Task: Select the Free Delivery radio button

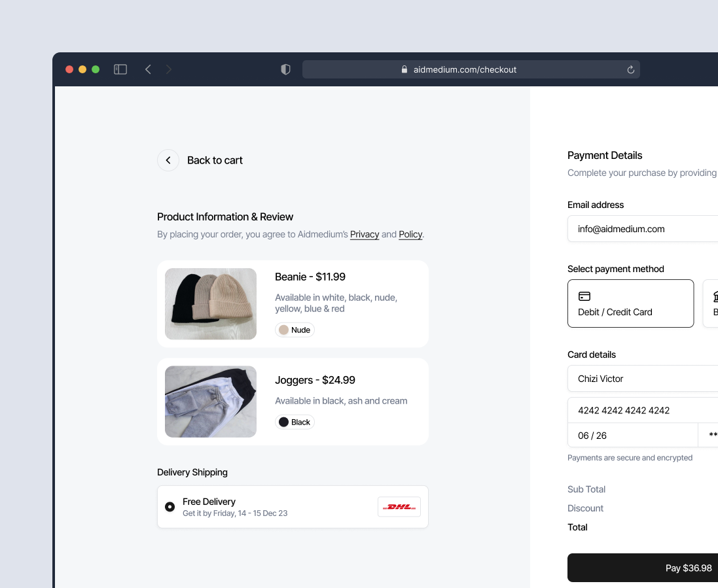Action: (170, 506)
